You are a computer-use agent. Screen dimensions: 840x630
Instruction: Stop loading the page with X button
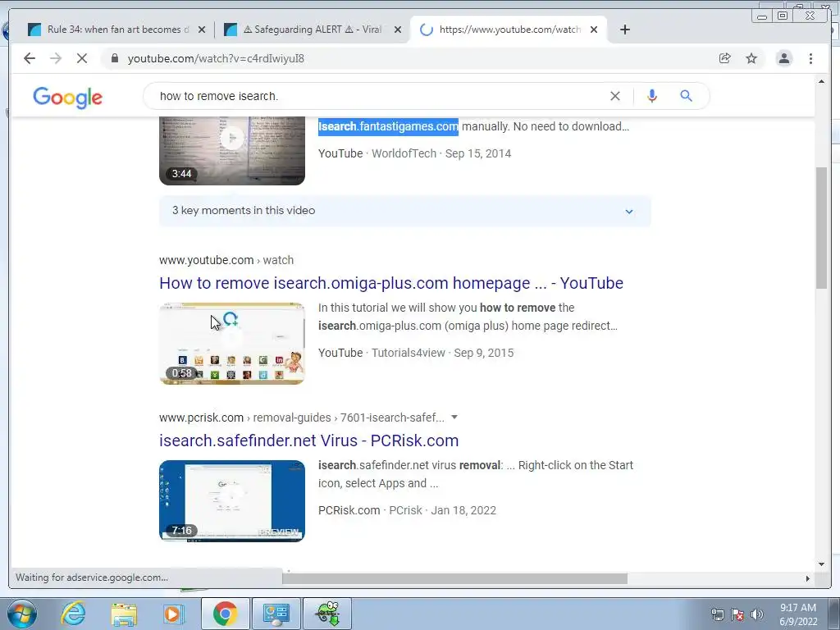point(82,58)
